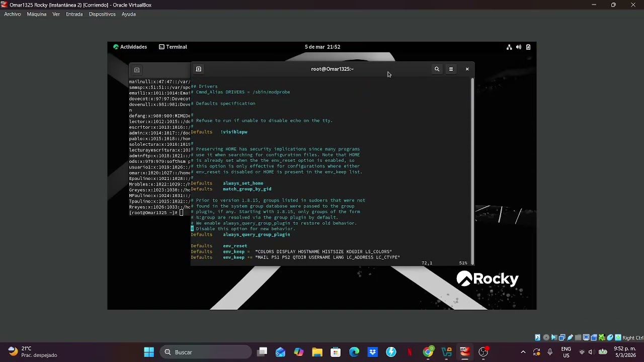Open the running VM taskbar icon
Image resolution: width=644 pixels, height=362 pixels.
point(465,352)
